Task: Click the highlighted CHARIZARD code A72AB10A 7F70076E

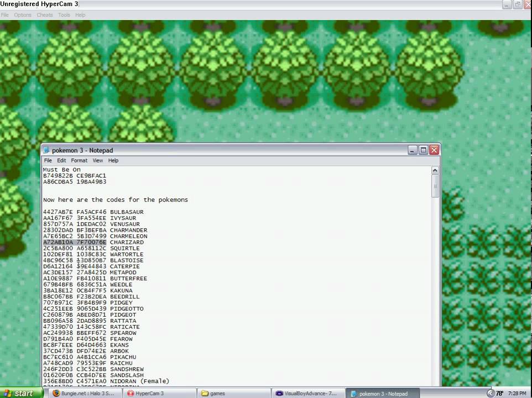Action: 75,242
